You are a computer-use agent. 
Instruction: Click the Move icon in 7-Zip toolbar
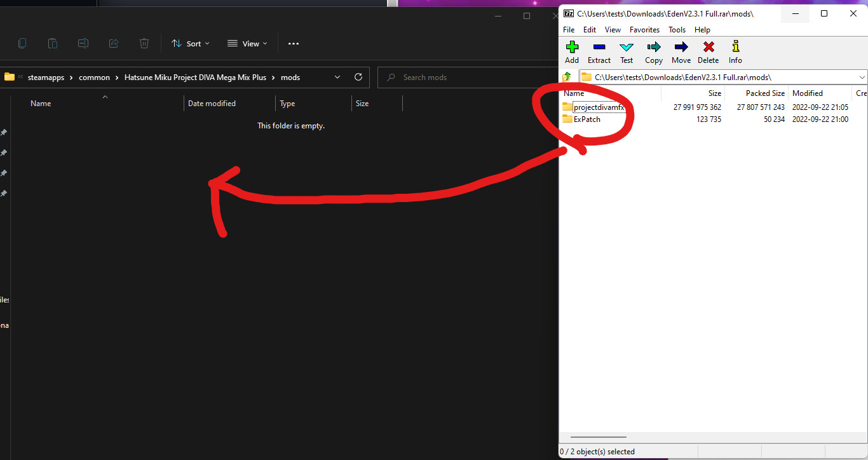coord(681,48)
